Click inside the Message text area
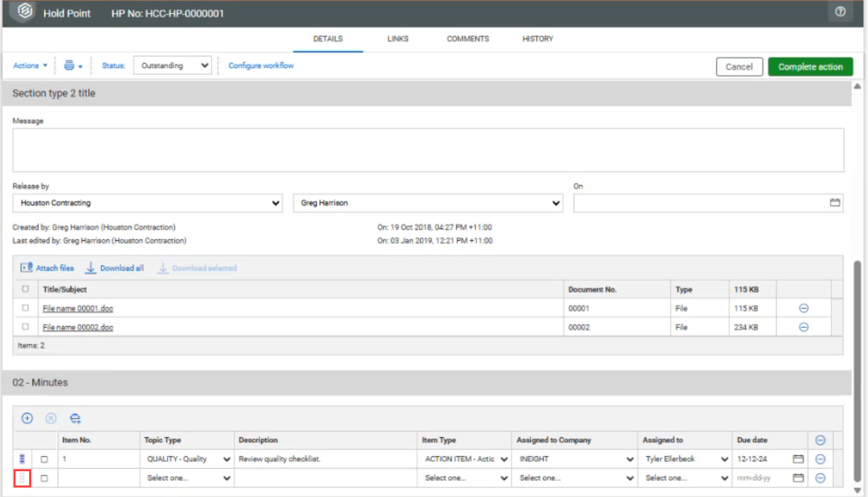This screenshot has height=497, width=868. pyautogui.click(x=428, y=150)
